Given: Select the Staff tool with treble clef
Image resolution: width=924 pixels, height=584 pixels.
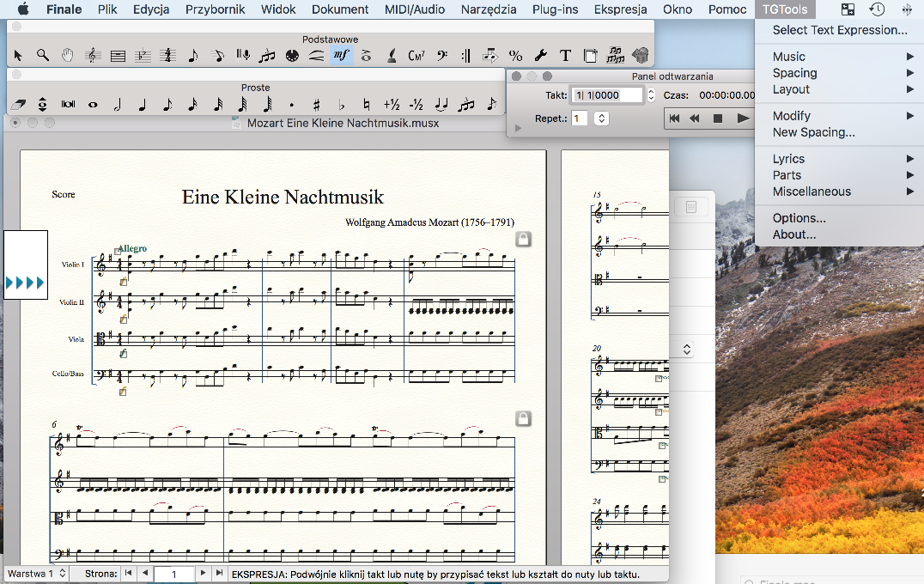Looking at the screenshot, I should coord(93,56).
